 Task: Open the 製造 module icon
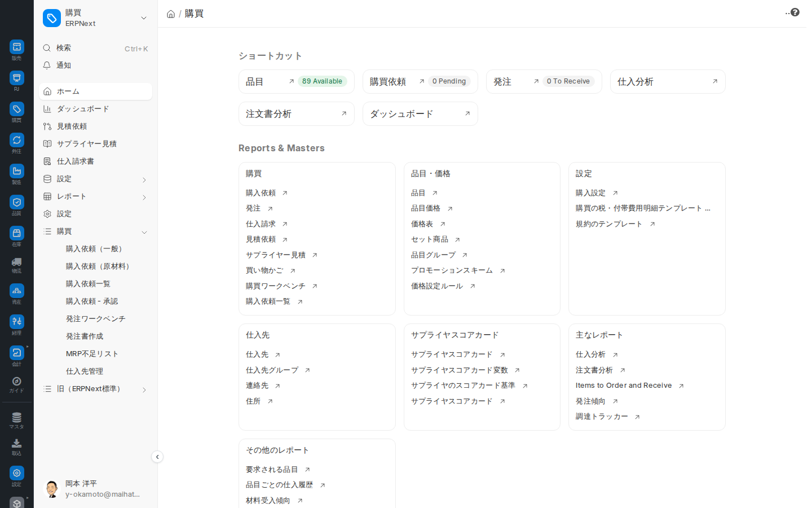[x=17, y=174]
